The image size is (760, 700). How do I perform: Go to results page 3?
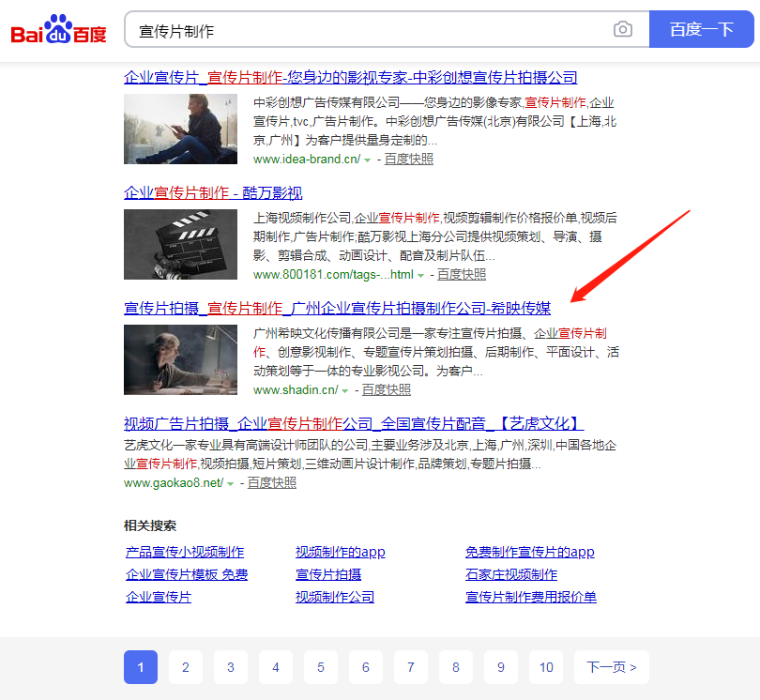pos(231,667)
